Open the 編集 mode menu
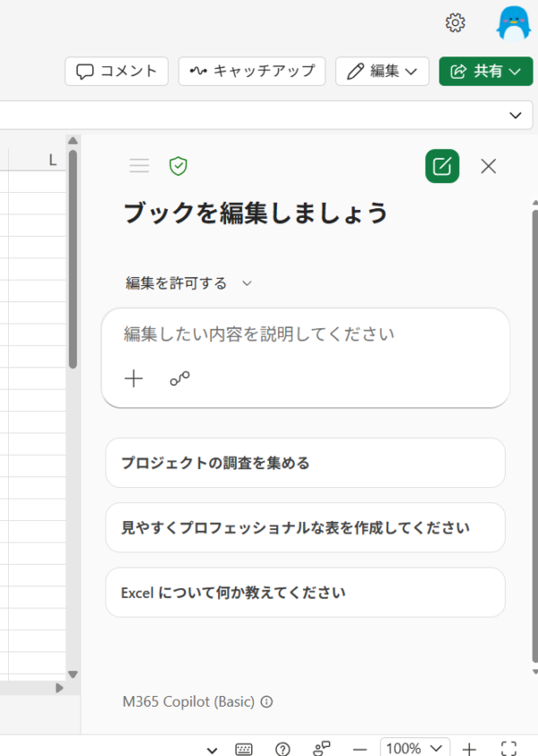 382,72
